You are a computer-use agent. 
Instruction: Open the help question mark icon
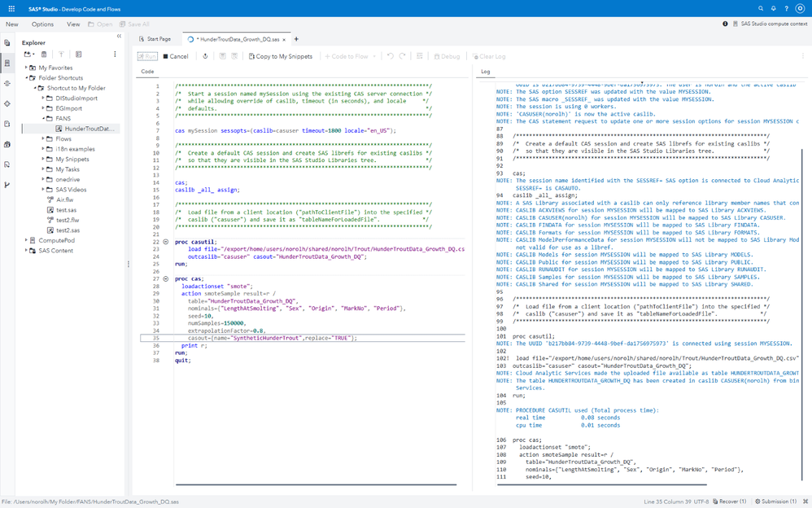tap(786, 9)
